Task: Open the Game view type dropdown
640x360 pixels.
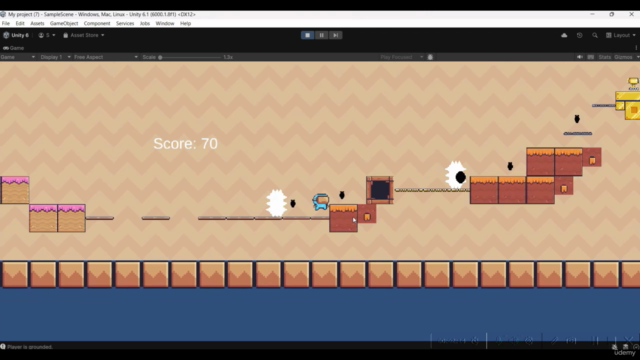Action: (18, 57)
